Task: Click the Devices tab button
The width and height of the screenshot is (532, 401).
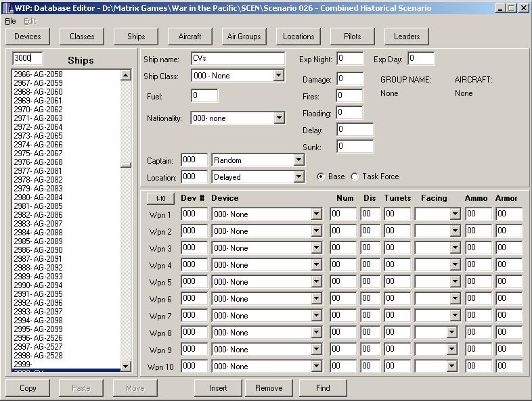Action: pos(28,37)
